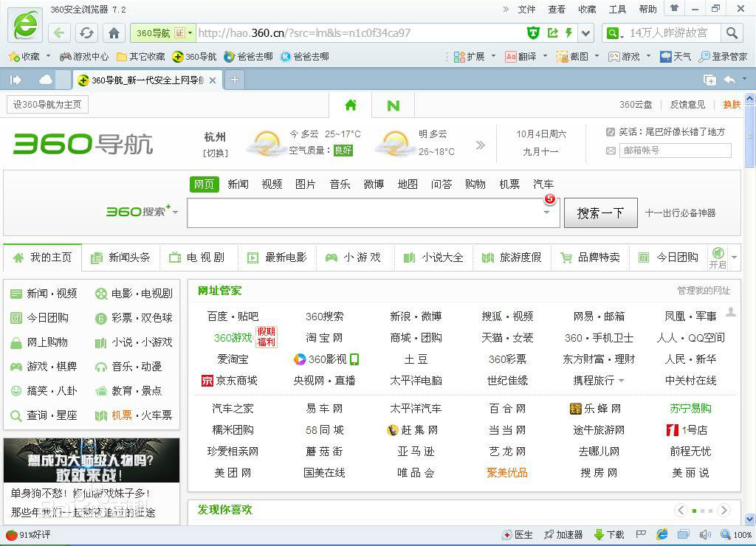
Task: Expand the address bar URL dropdown
Action: (x=585, y=32)
